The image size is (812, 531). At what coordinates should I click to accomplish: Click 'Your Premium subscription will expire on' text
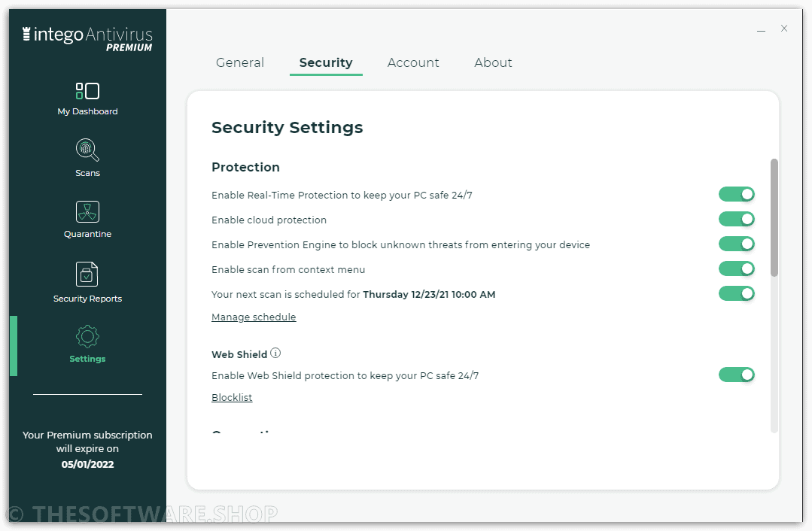coord(87,441)
